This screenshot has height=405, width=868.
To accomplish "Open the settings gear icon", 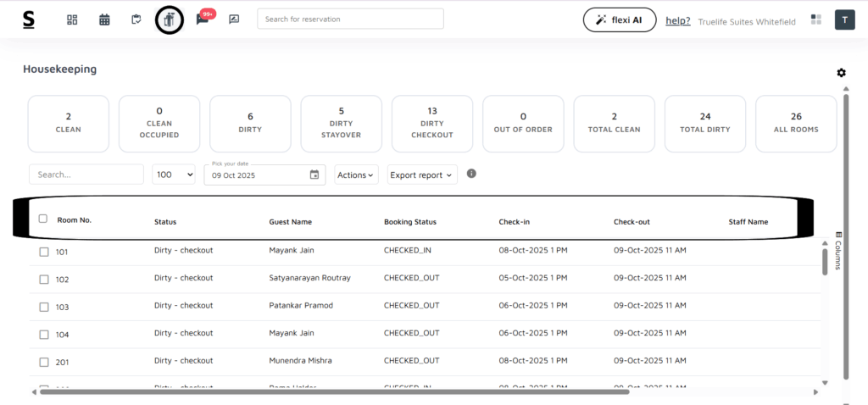I will coord(841,73).
